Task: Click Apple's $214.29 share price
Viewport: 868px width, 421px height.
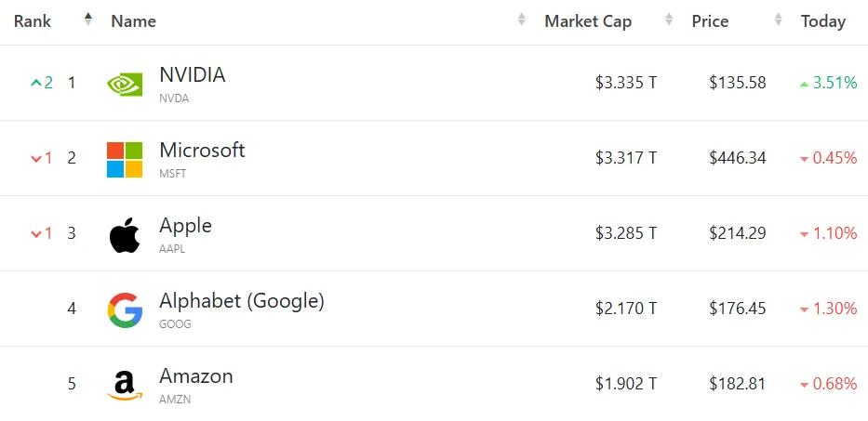Action: 738,233
